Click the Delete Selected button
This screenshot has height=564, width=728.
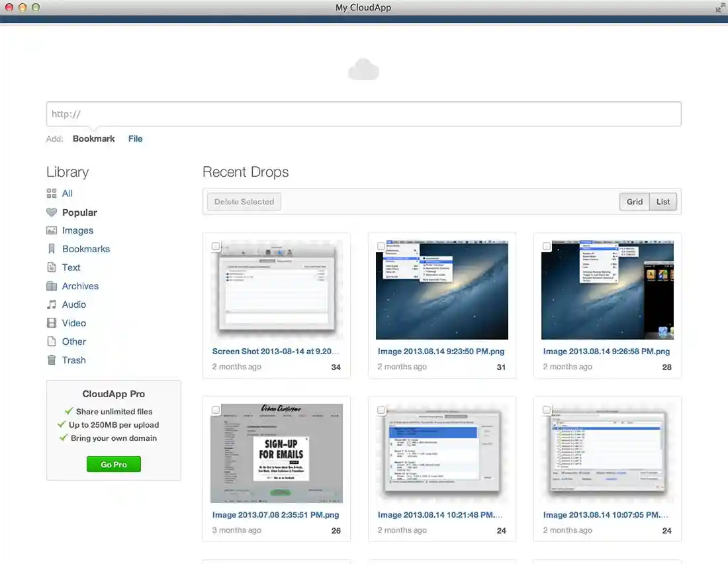244,201
